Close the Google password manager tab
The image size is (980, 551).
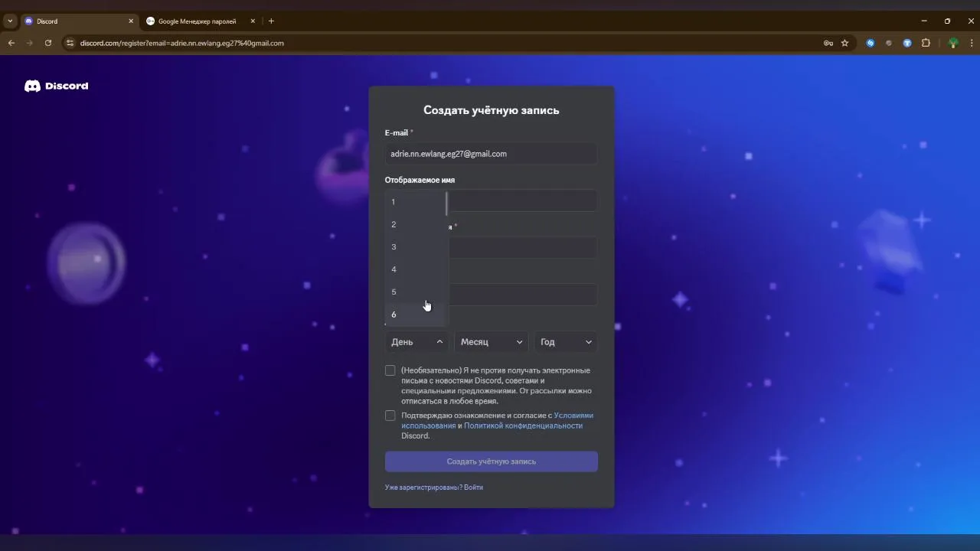point(253,21)
